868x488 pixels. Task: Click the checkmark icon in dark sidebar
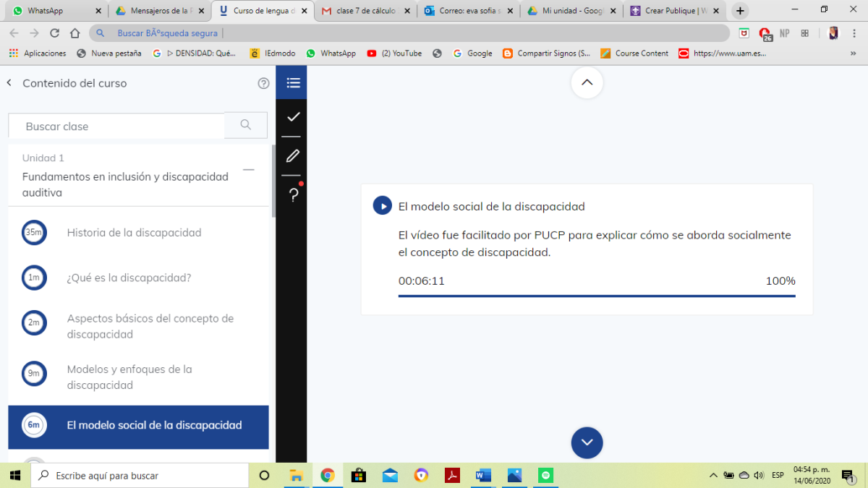tap(293, 116)
